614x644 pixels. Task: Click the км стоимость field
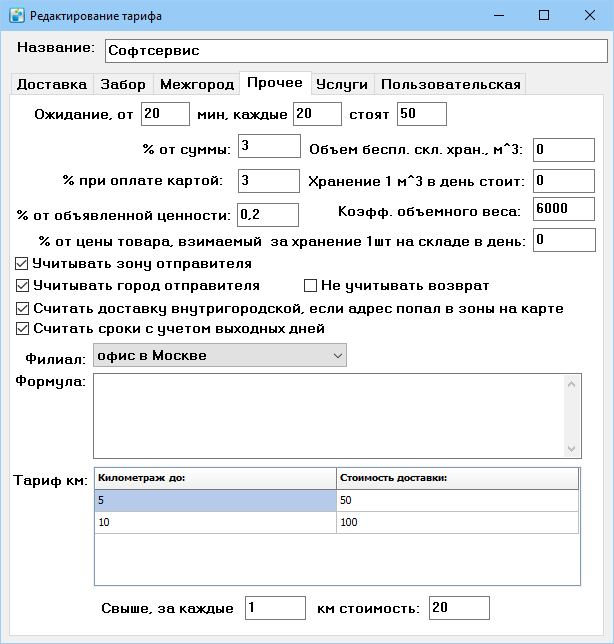[x=459, y=608]
